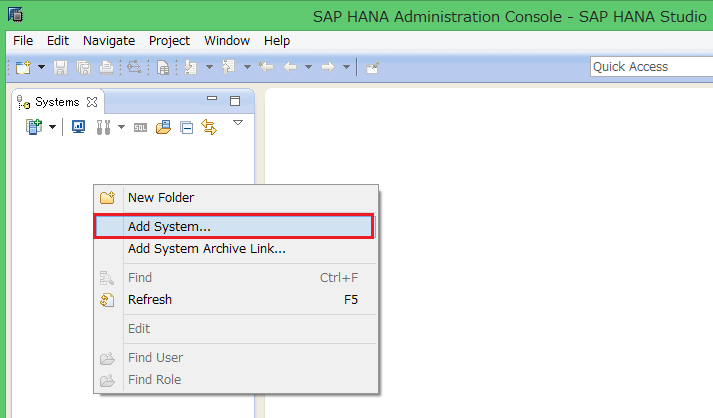This screenshot has width=713, height=418.
Task: Open the SQL console icon
Action: click(140, 128)
